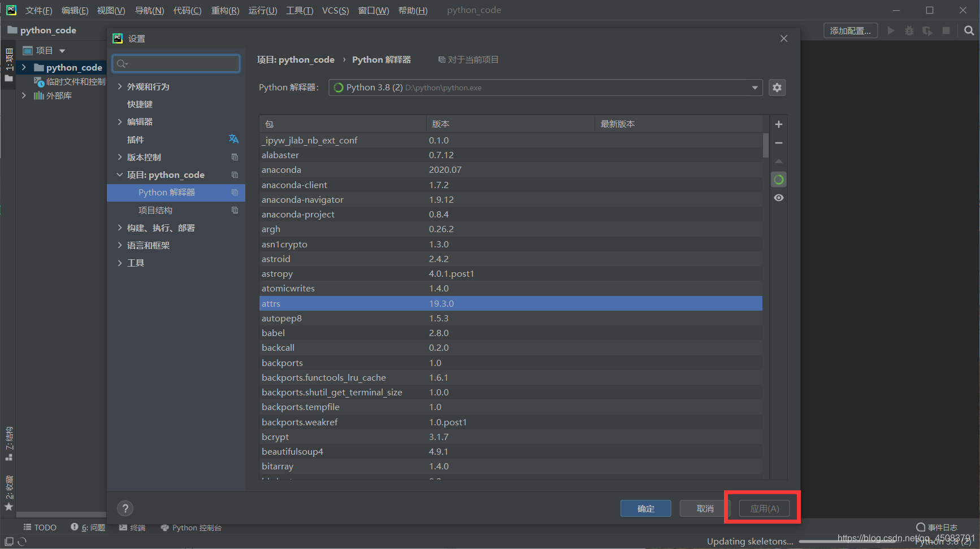The image size is (980, 549).
Task: Click the Debug bug icon in toolbar
Action: tap(909, 30)
